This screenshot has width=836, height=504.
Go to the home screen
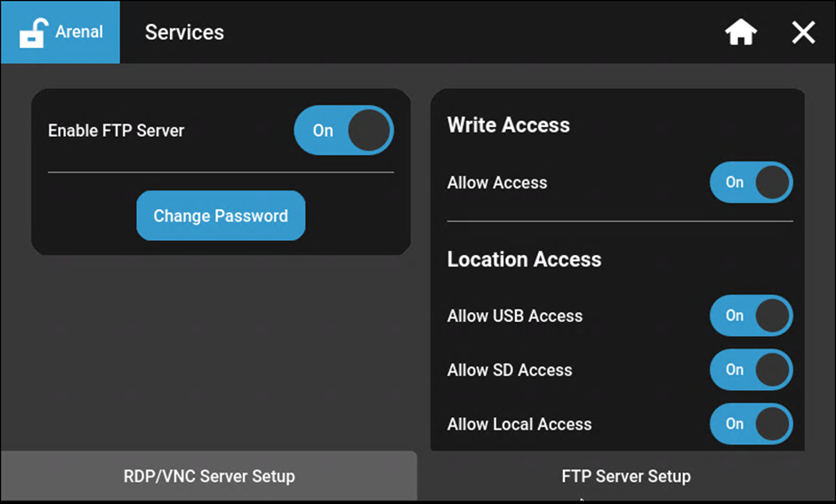point(741,33)
